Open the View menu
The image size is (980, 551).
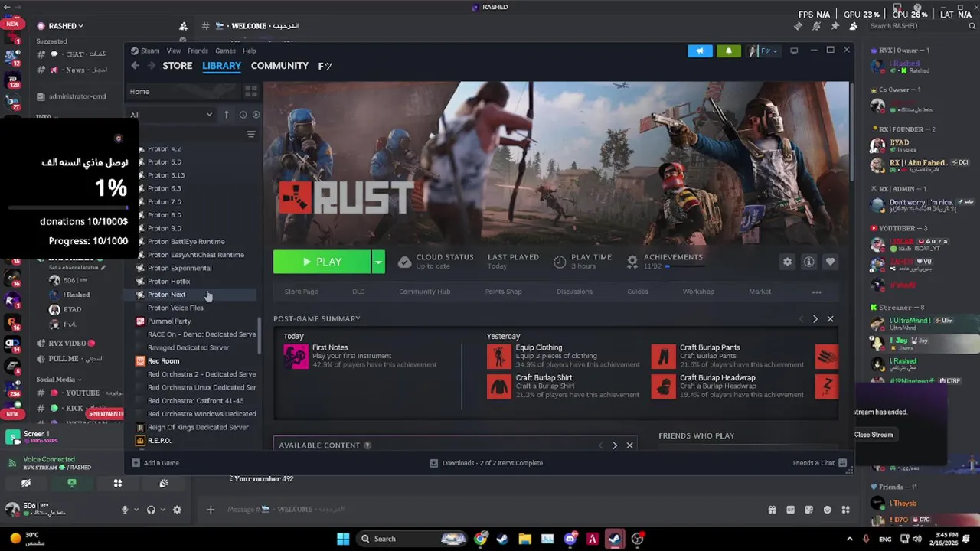tap(174, 51)
